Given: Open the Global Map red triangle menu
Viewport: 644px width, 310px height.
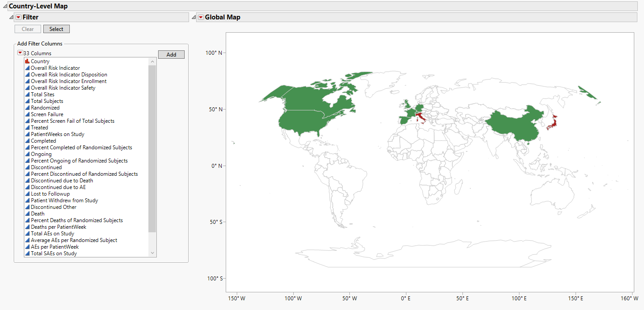Looking at the screenshot, I should pos(201,17).
